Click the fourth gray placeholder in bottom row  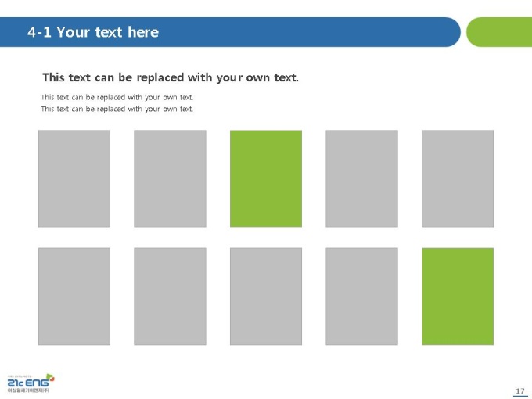coord(361,297)
